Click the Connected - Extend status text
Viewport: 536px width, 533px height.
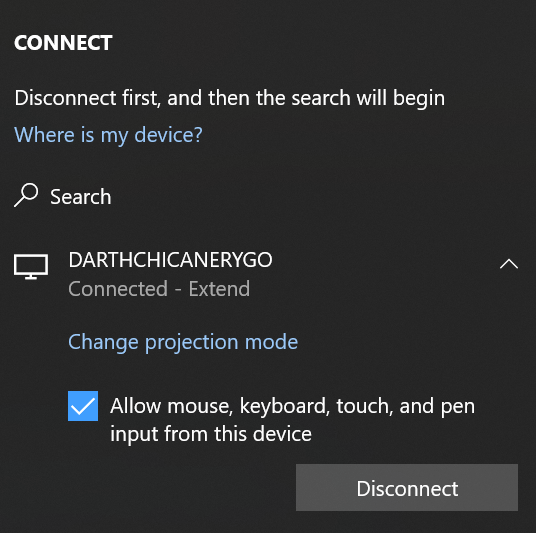(159, 289)
